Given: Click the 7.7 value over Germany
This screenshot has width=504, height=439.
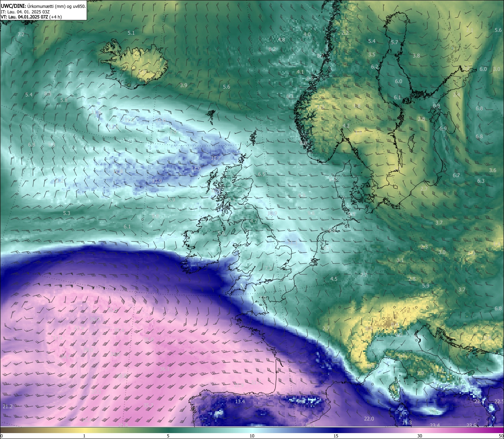Looking at the screenshot, I should point(364,274).
